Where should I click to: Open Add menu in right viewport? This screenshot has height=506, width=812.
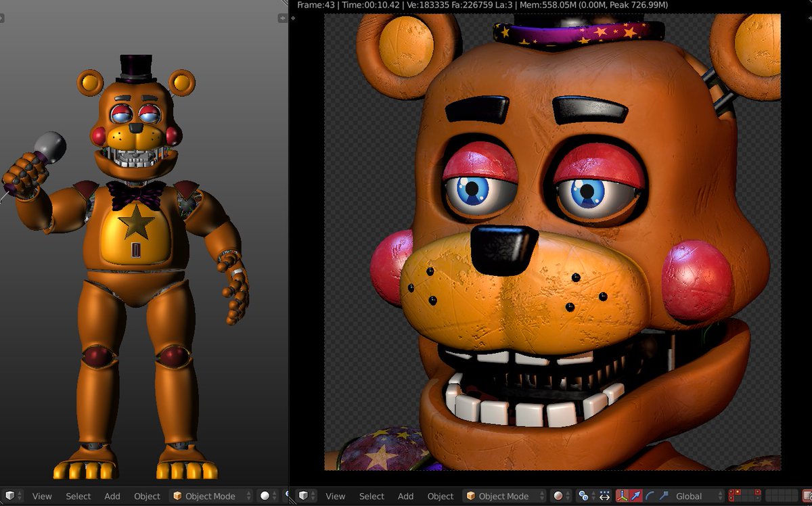point(406,496)
